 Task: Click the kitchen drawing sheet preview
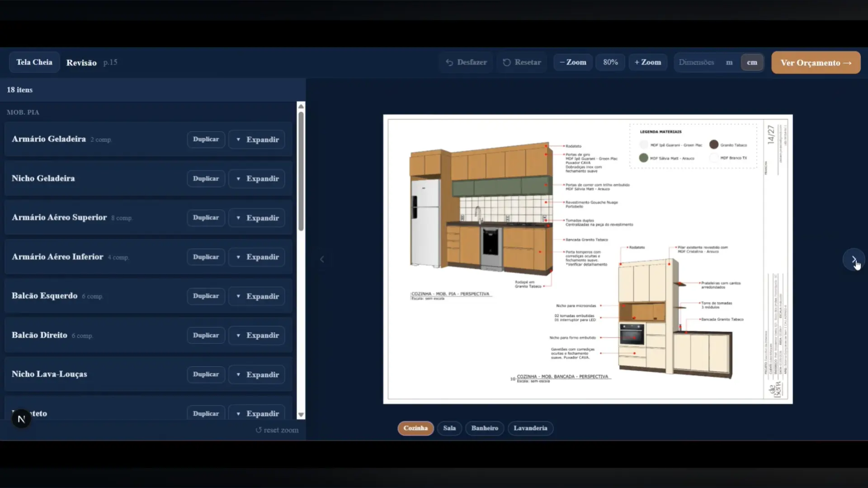tap(588, 259)
